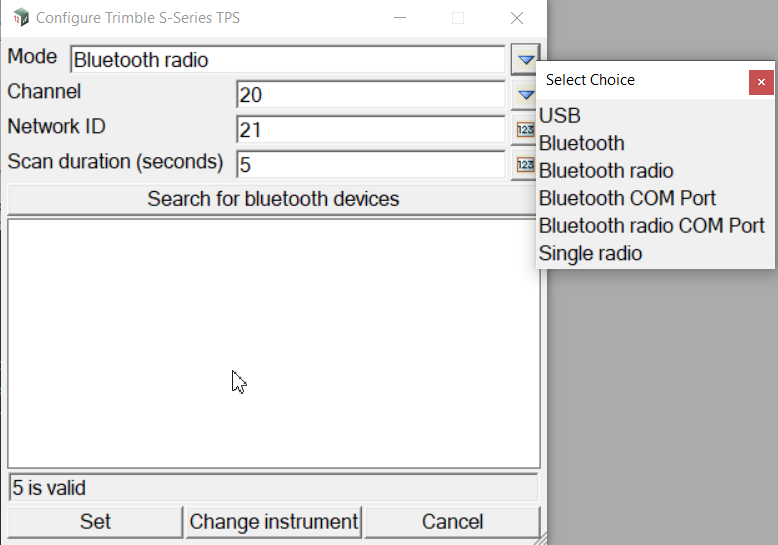Image resolution: width=778 pixels, height=545 pixels.
Task: Click the Select Choice title text
Action: click(x=590, y=80)
